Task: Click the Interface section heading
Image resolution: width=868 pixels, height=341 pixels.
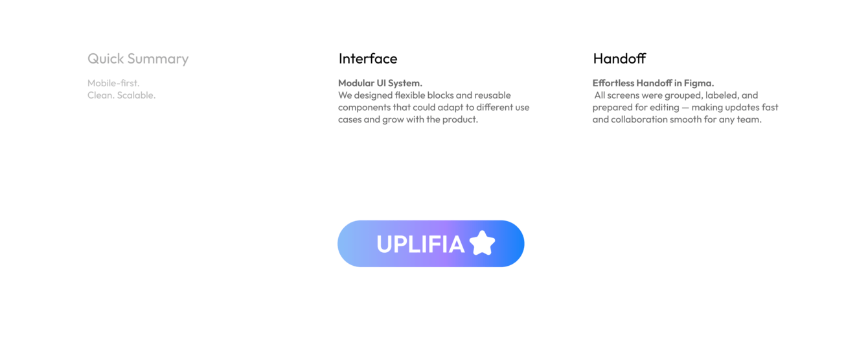Action: click(367, 59)
